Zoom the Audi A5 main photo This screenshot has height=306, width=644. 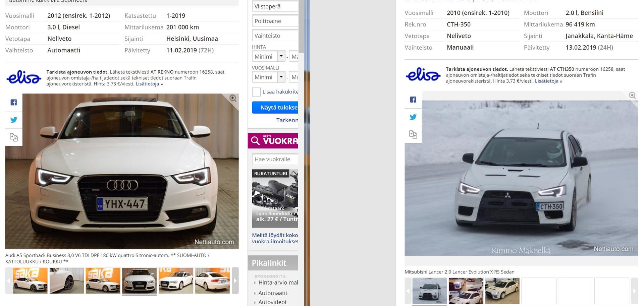point(233,98)
